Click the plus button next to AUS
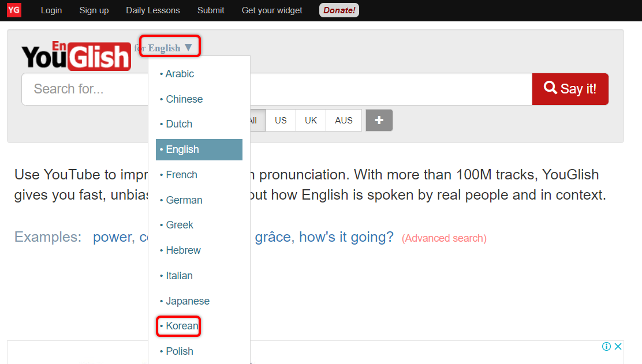Image resolution: width=642 pixels, height=364 pixels. click(379, 120)
